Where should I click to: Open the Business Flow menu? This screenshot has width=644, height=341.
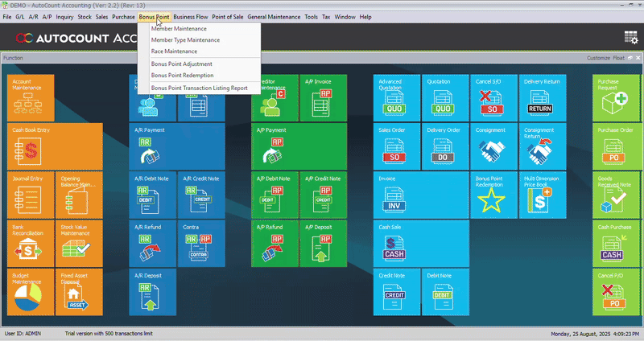pyautogui.click(x=190, y=17)
